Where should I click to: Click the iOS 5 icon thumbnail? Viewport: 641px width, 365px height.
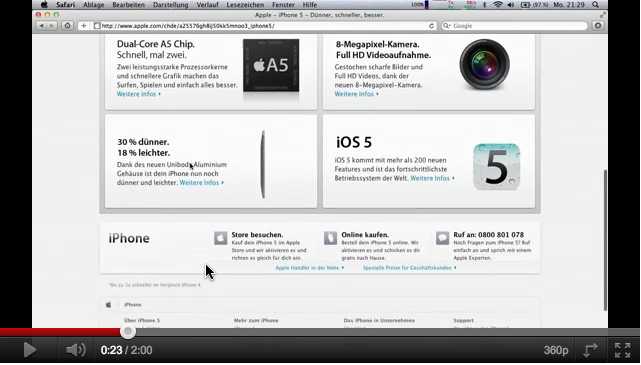click(x=497, y=167)
